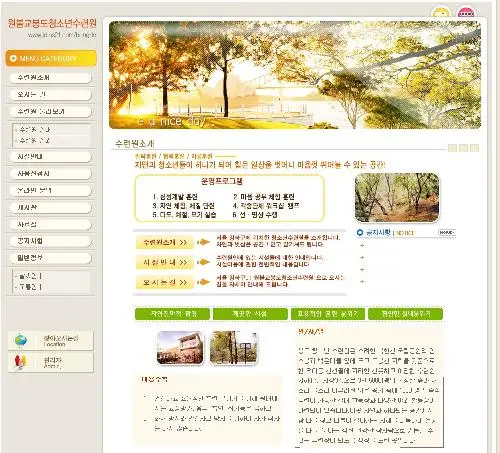Click the blue circle icon beside 공지사항 Notice
Screen dimensions: 500x453
coord(360,232)
